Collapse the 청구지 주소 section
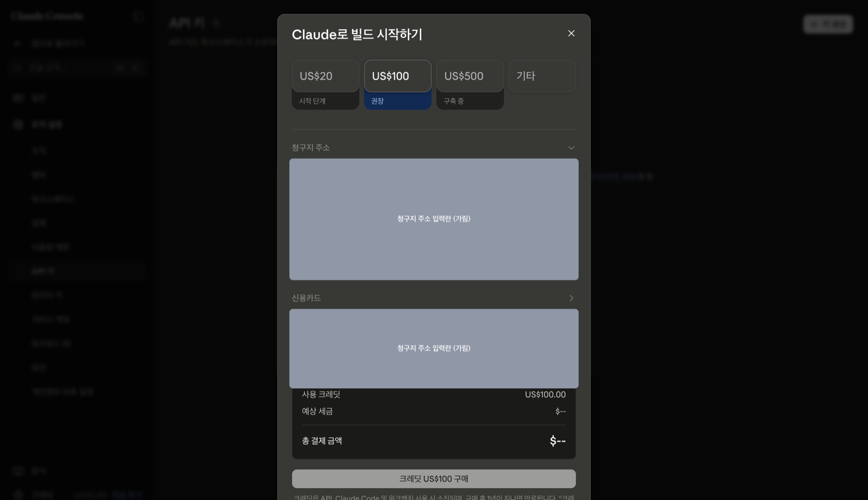Image resolution: width=868 pixels, height=500 pixels. [571, 148]
